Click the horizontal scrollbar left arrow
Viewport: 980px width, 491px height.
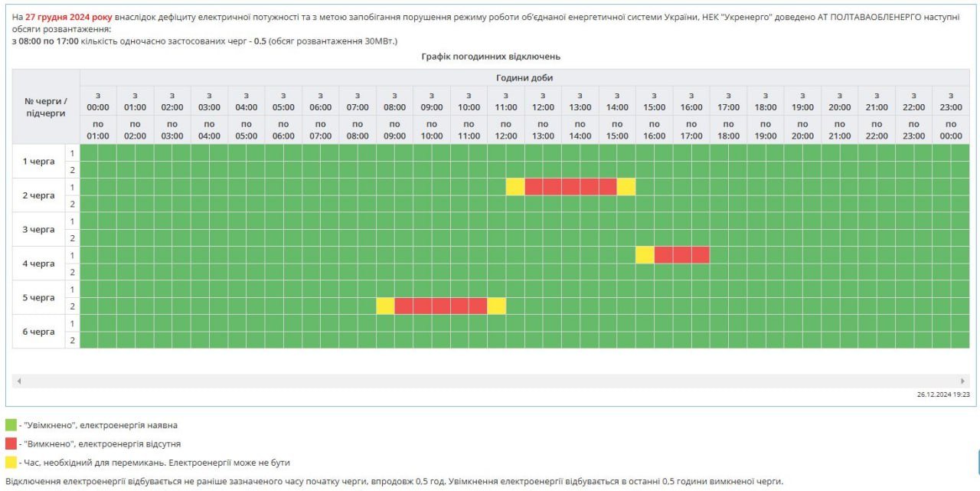pyautogui.click(x=19, y=381)
